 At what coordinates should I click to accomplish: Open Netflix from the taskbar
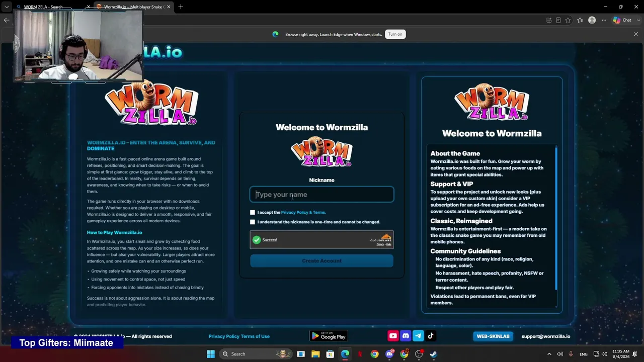pyautogui.click(x=360, y=354)
